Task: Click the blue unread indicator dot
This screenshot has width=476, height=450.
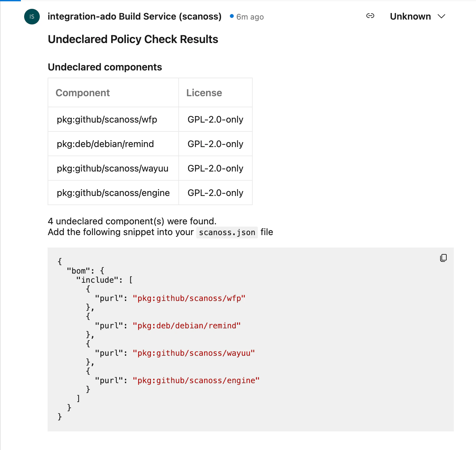Action: 232,16
